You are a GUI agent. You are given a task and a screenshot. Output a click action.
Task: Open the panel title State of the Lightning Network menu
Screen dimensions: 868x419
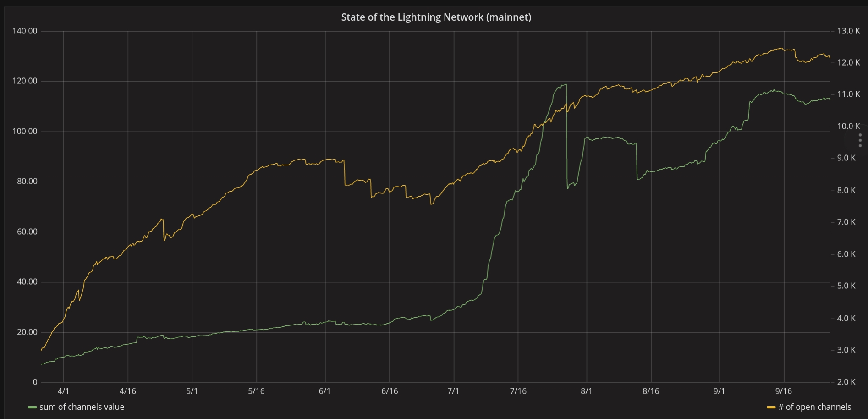436,17
